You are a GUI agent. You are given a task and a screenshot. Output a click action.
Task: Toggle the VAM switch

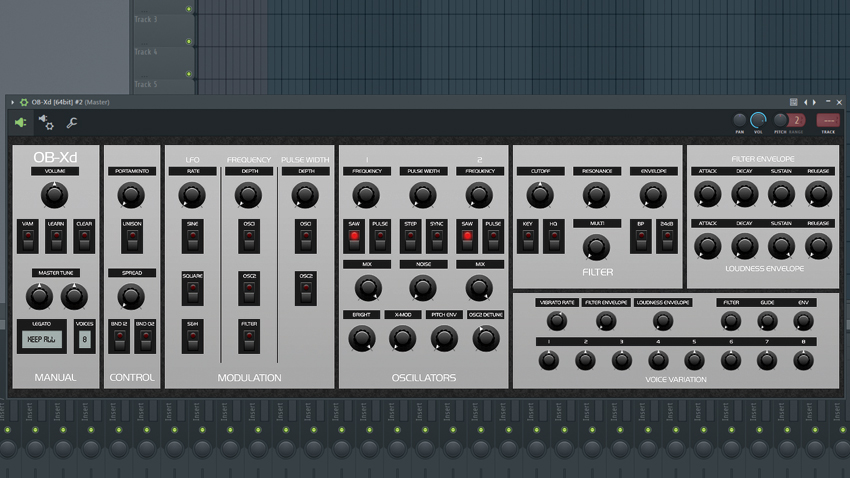point(28,237)
